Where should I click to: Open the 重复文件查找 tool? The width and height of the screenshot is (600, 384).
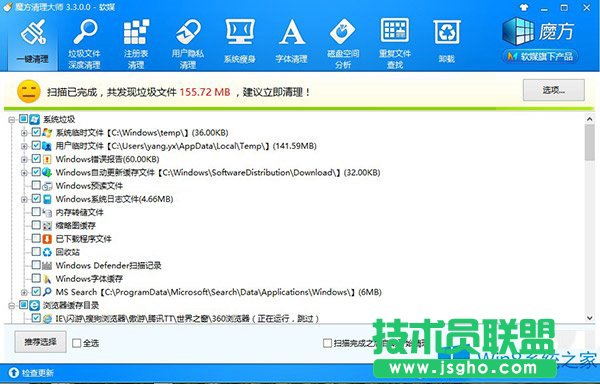click(395, 43)
